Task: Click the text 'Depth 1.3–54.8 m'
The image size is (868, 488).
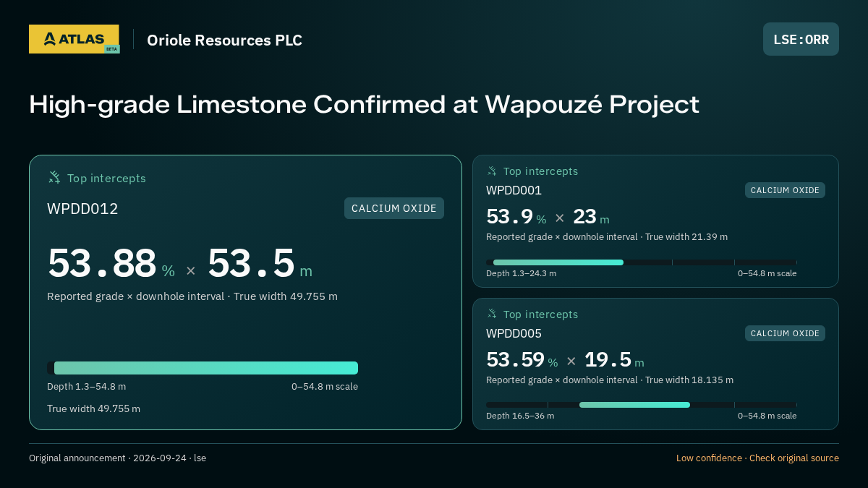Action: point(86,387)
